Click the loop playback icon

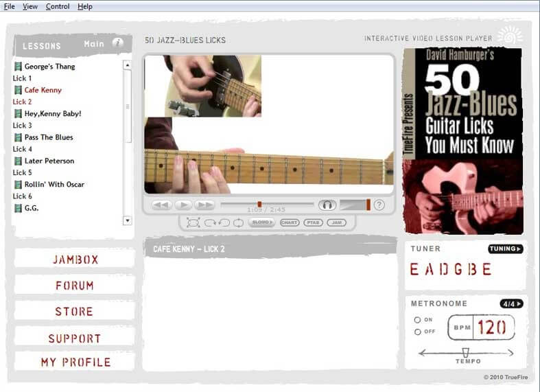click(238, 222)
